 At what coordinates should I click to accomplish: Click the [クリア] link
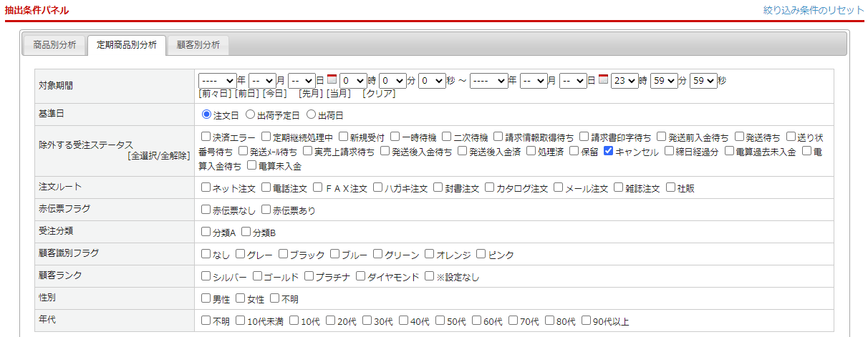click(x=378, y=94)
